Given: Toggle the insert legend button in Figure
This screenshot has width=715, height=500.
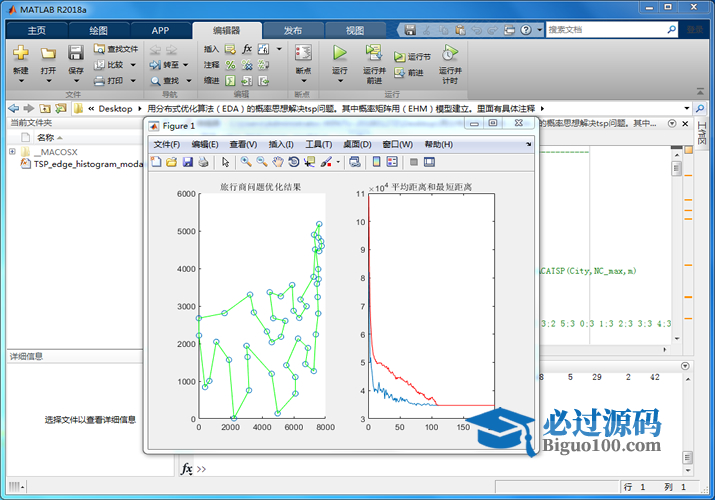Looking at the screenshot, I should click(x=392, y=162).
